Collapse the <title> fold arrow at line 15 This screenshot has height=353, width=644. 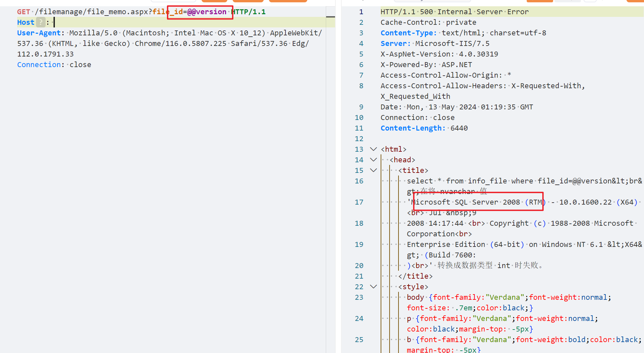pyautogui.click(x=373, y=171)
